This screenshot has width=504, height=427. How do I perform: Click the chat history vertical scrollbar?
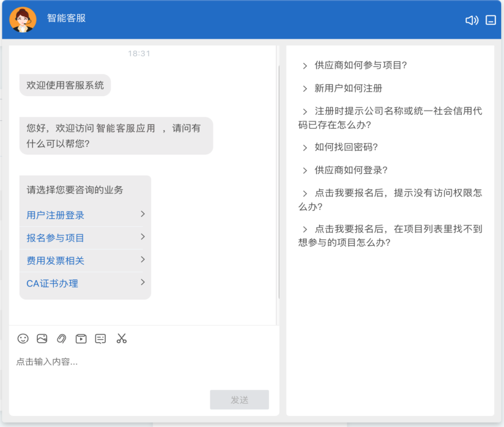click(x=279, y=182)
